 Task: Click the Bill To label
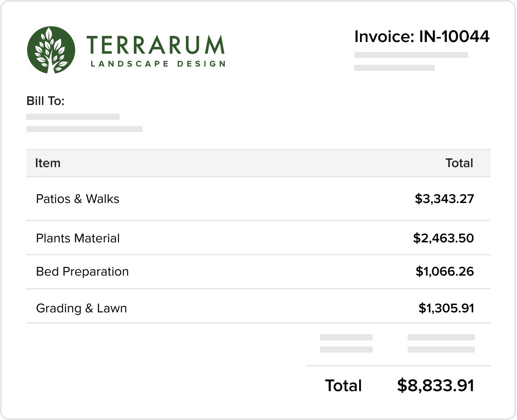coord(45,101)
